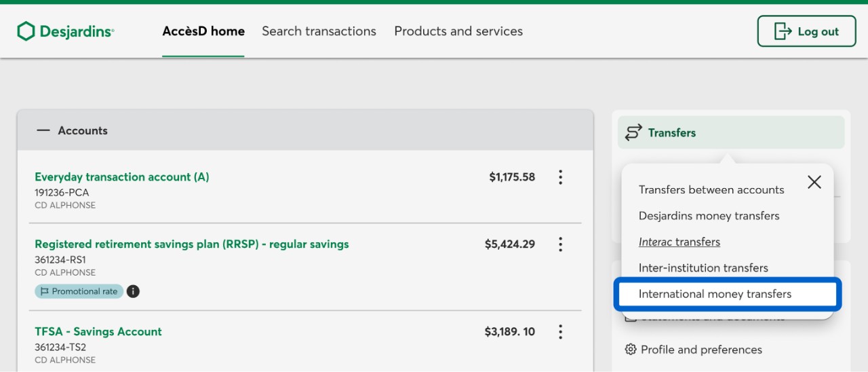The image size is (868, 372).
Task: Click the Transfers arrows icon
Action: [x=633, y=132]
